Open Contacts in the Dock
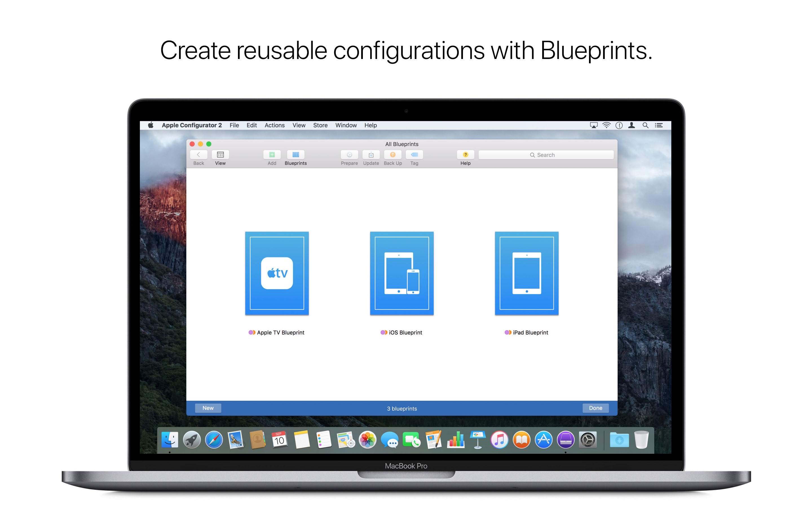Screen dimensions: 812x508 tap(258, 439)
